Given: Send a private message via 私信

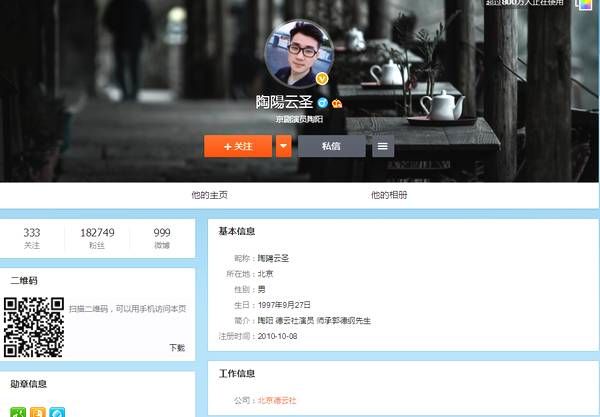Looking at the screenshot, I should [331, 146].
